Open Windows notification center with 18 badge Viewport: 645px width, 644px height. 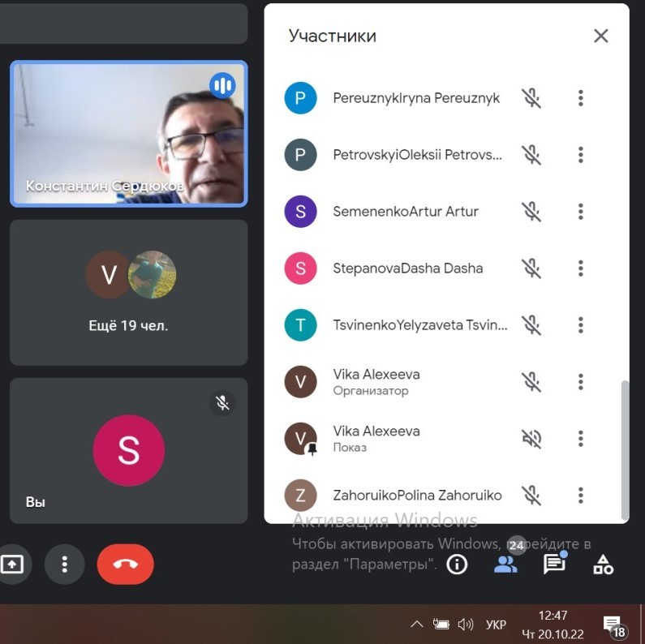(x=614, y=626)
